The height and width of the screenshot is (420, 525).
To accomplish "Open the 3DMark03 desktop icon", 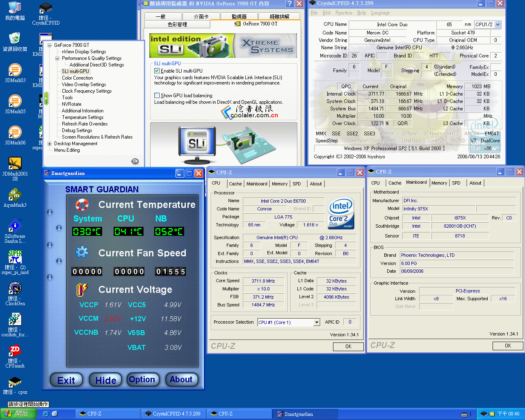I will click(15, 71).
